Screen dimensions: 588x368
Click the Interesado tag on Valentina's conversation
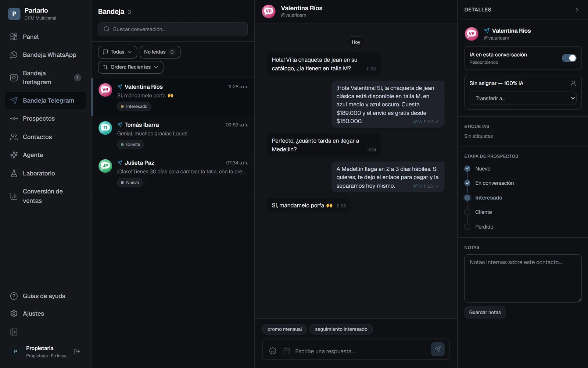134,106
